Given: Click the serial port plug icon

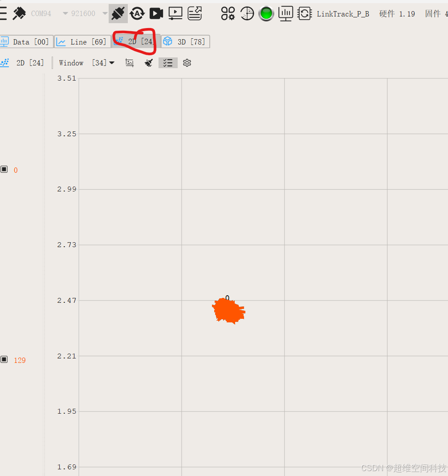Looking at the screenshot, I should point(19,14).
